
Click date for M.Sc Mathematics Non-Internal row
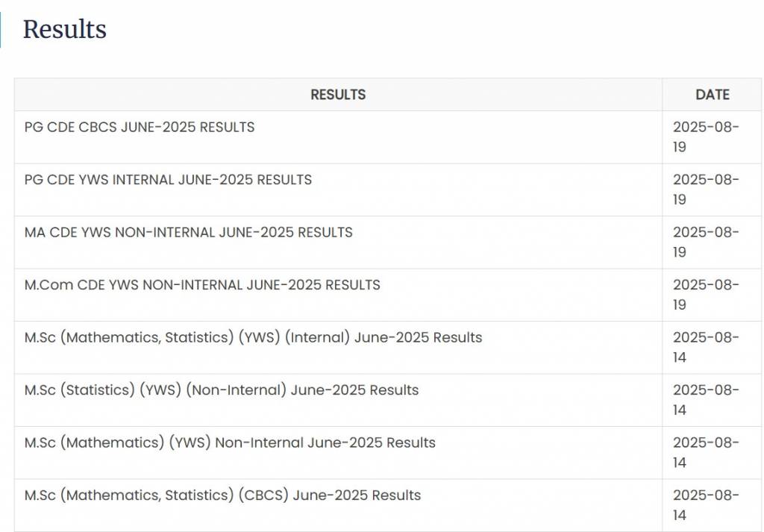pos(706,453)
